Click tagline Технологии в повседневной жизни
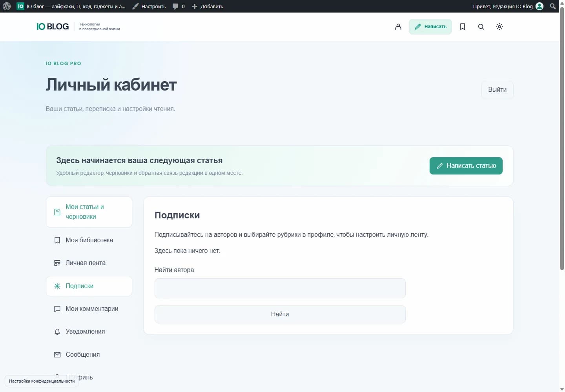The image size is (565, 392). tap(100, 27)
